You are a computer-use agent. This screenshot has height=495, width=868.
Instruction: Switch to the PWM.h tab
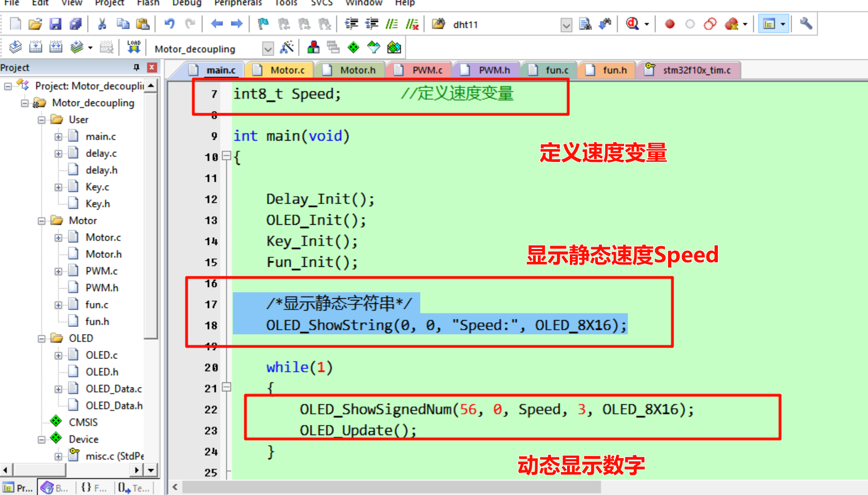487,70
